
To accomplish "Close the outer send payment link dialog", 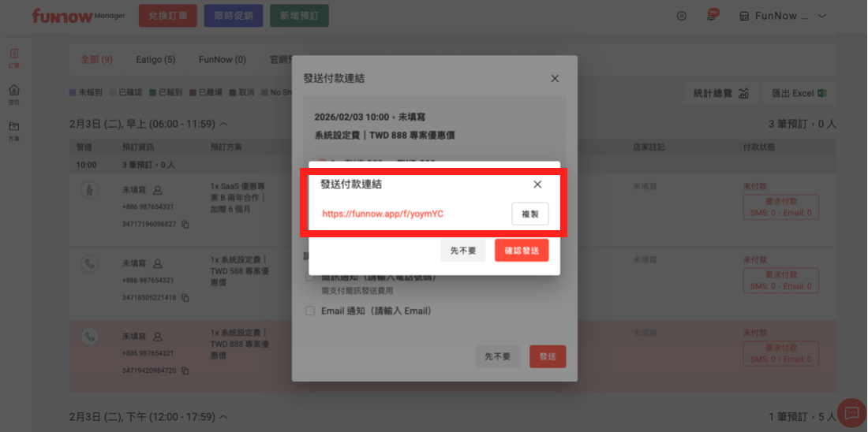I will pos(555,78).
